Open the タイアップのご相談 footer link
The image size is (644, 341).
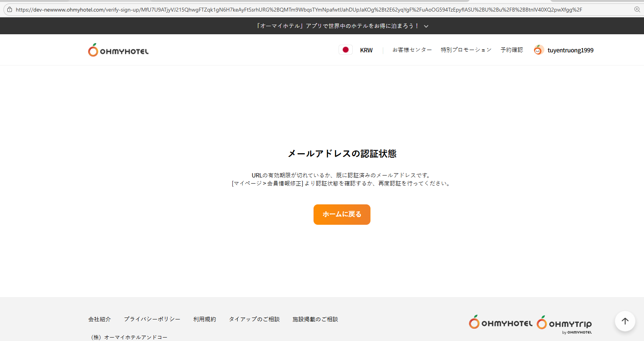[x=254, y=319]
